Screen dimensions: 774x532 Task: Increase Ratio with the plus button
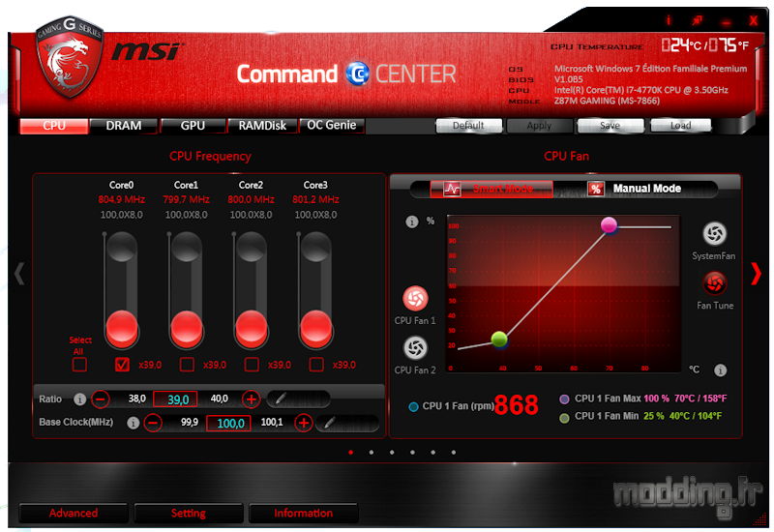(251, 399)
